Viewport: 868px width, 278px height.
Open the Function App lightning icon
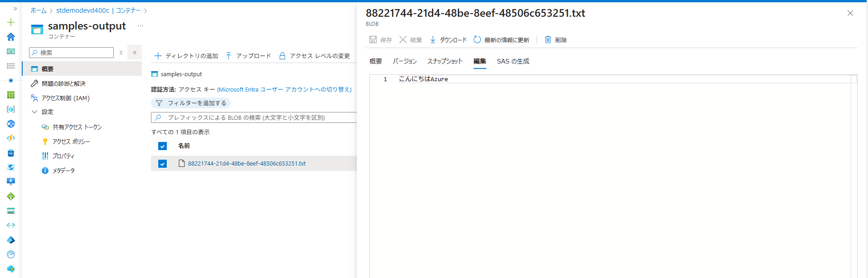pyautogui.click(x=11, y=138)
